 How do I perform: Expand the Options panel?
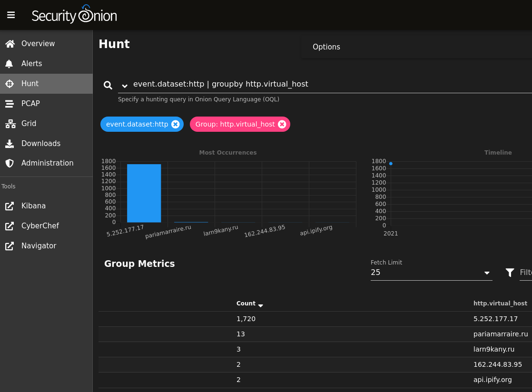(417, 47)
